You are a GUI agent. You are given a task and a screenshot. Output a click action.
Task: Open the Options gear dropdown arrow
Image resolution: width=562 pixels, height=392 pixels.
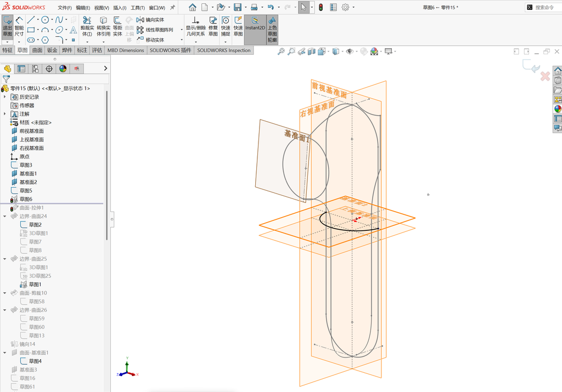[x=353, y=7]
